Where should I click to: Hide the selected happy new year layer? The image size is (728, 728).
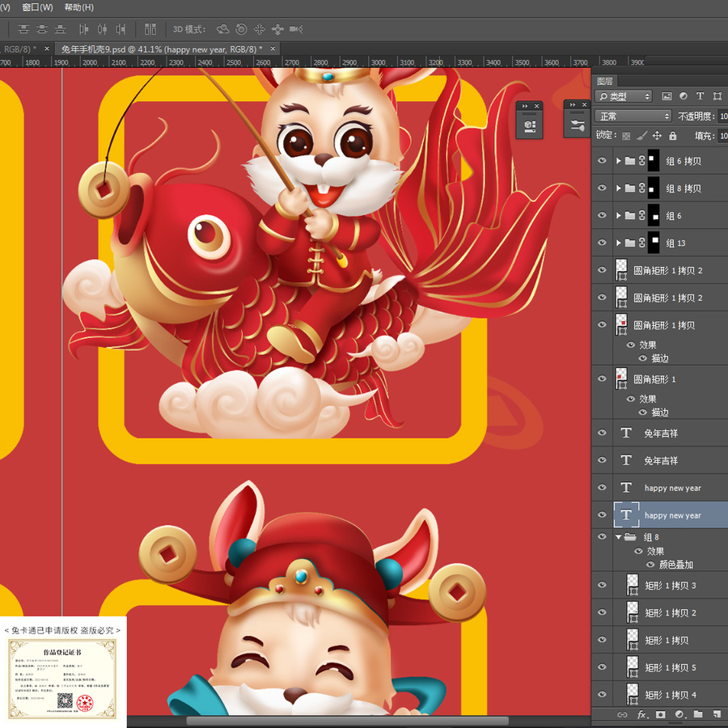[602, 515]
